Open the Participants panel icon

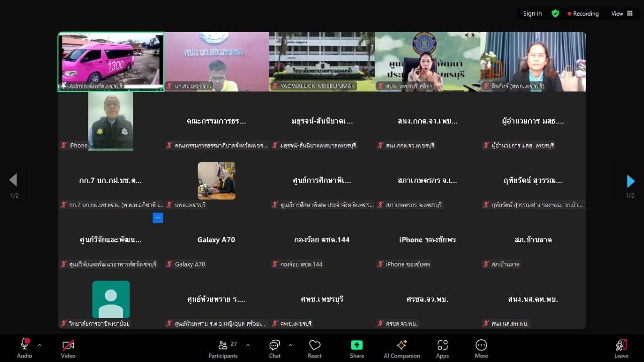[x=223, y=345]
